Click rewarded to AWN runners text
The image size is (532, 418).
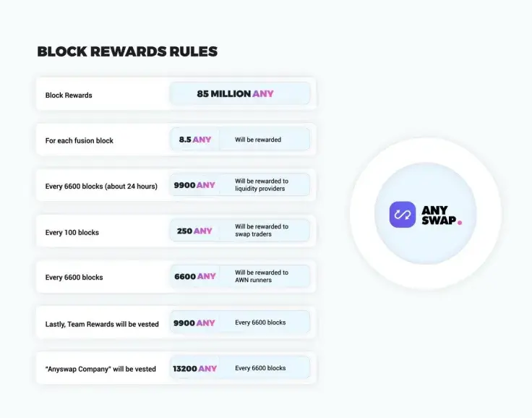point(262,276)
